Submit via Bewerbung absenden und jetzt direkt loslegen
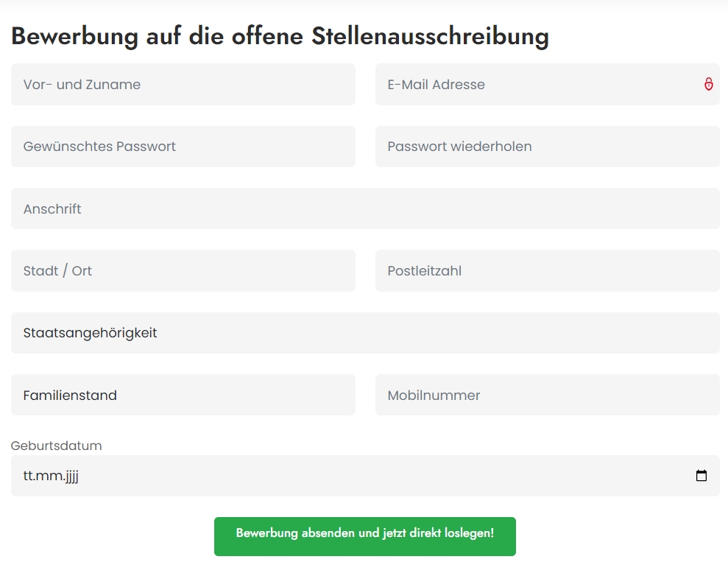This screenshot has height=562, width=728. coord(365,536)
